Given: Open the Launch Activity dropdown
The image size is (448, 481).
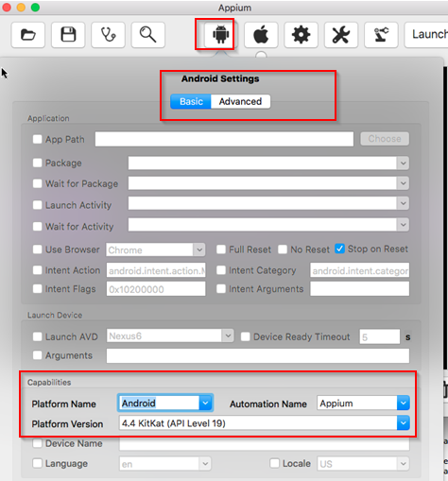Looking at the screenshot, I should point(403,203).
